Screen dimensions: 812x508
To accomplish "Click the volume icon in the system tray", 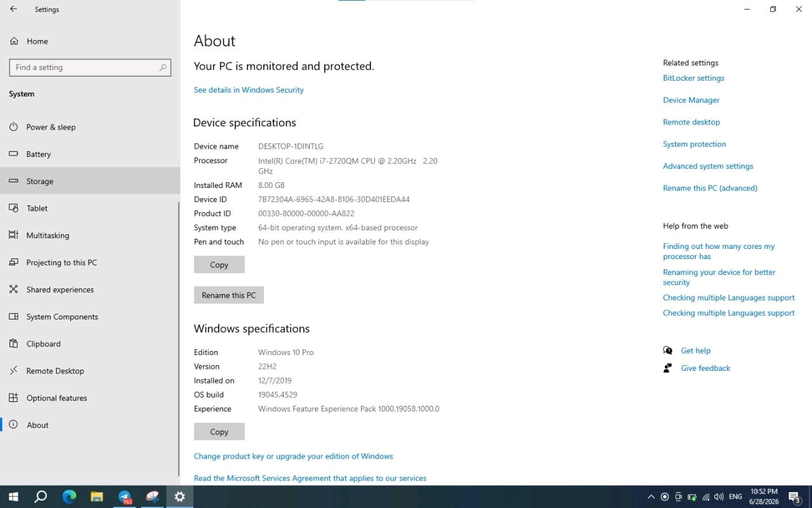I will pyautogui.click(x=719, y=497).
